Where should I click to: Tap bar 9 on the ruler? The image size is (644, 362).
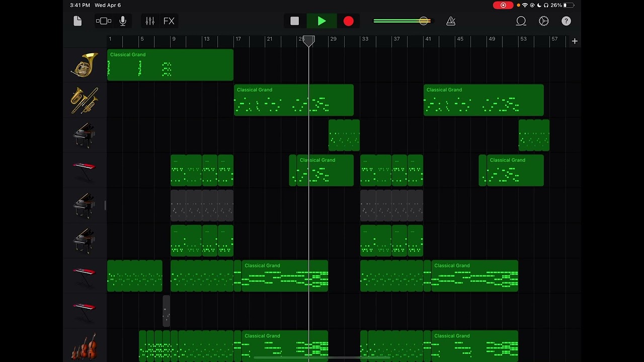[174, 39]
